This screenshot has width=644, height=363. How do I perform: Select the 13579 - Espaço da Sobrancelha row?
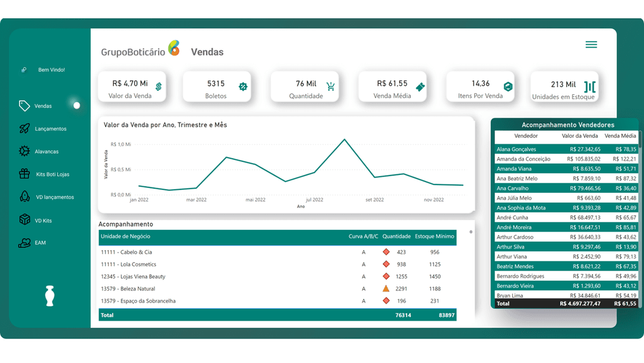pos(278,301)
